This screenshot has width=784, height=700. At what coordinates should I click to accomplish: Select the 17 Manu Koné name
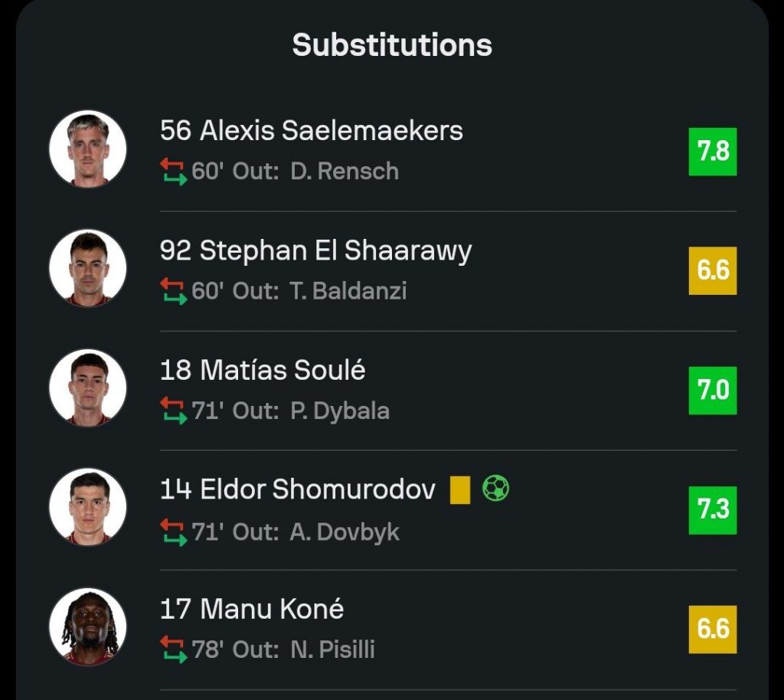252,610
